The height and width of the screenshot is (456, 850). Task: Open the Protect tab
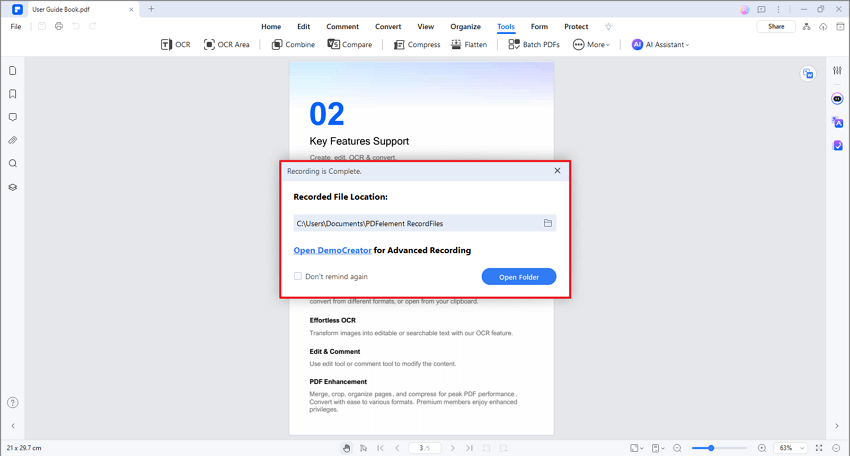(576, 27)
